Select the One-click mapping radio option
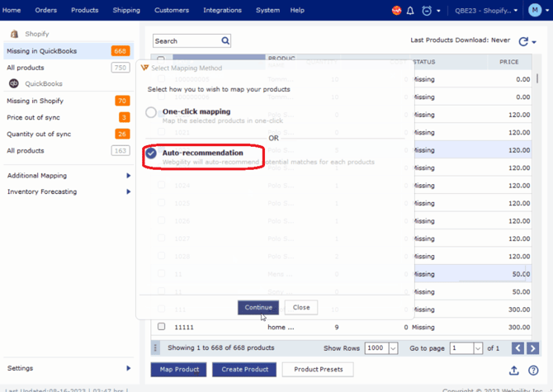 (x=151, y=112)
